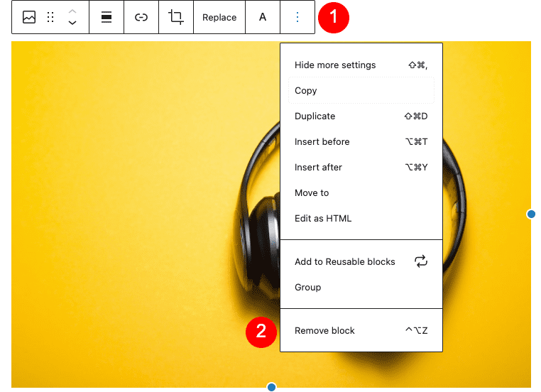
Task: Click the drag handle dots icon
Action: pyautogui.click(x=50, y=18)
